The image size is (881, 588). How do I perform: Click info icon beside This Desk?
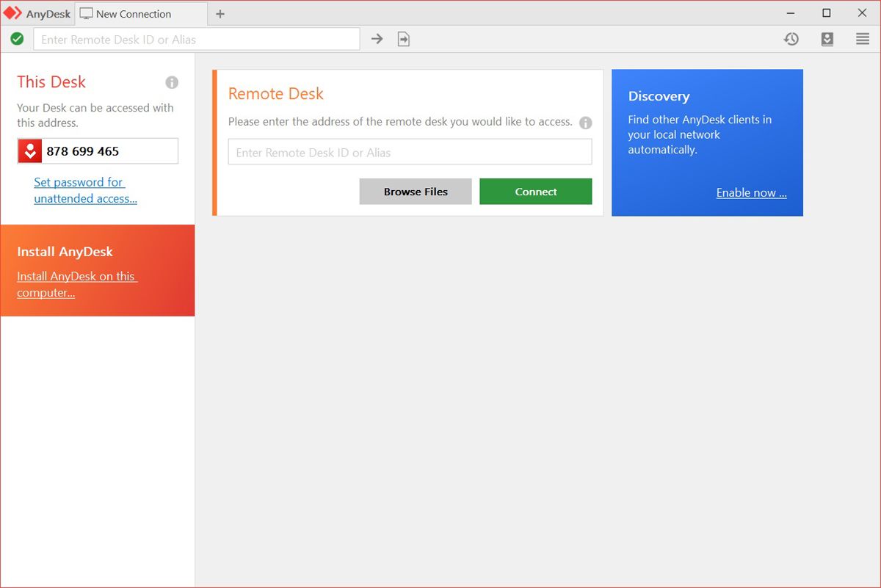coord(172,82)
